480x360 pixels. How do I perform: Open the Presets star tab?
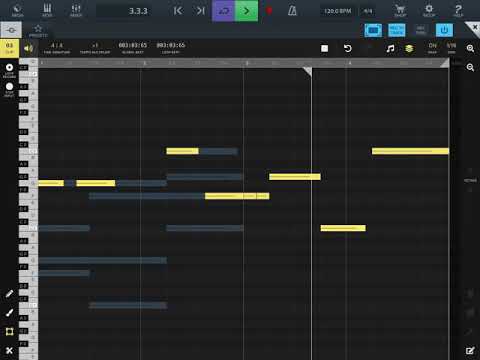click(x=38, y=31)
